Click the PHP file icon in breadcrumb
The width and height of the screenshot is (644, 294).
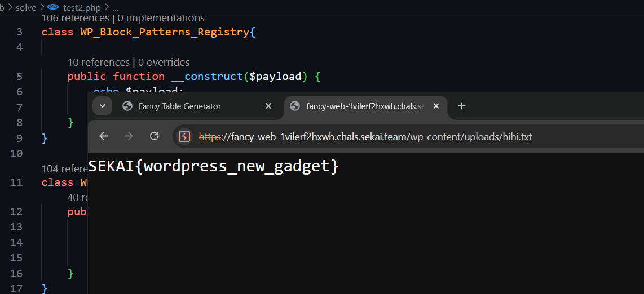coord(53,7)
